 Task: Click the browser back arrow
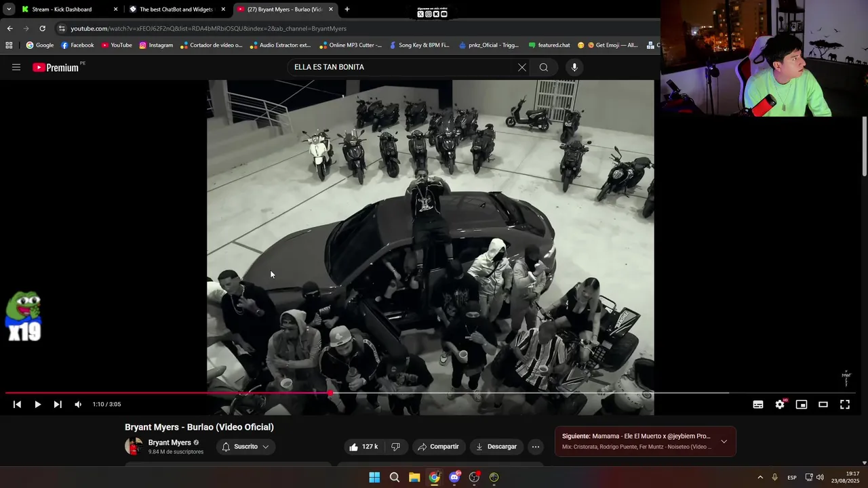click(9, 28)
